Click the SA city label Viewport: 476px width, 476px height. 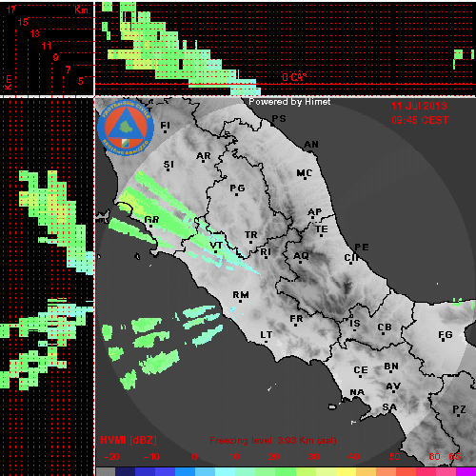pyautogui.click(x=389, y=407)
